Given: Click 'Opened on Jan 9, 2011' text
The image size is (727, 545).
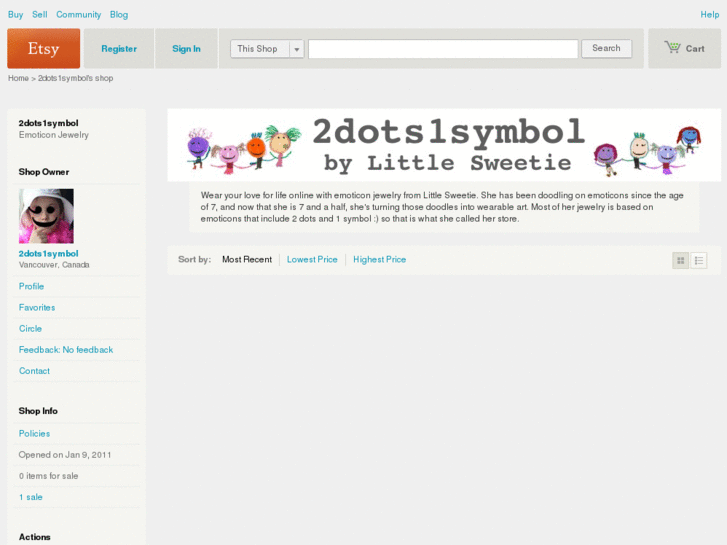Looking at the screenshot, I should (x=65, y=455).
